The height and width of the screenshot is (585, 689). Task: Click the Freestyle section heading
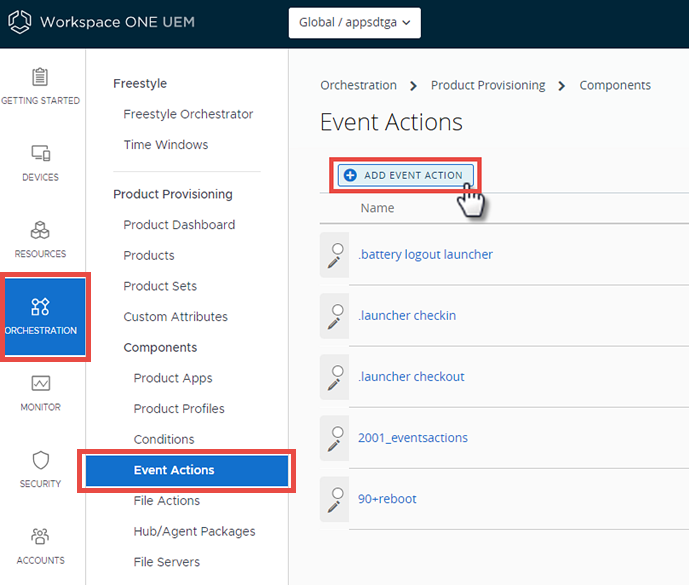pos(140,84)
